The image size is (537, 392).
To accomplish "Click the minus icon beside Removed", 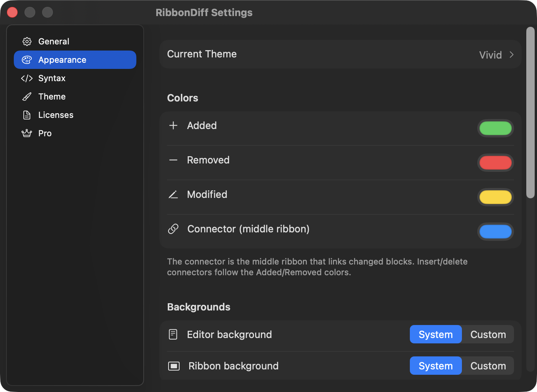I will [x=173, y=160].
